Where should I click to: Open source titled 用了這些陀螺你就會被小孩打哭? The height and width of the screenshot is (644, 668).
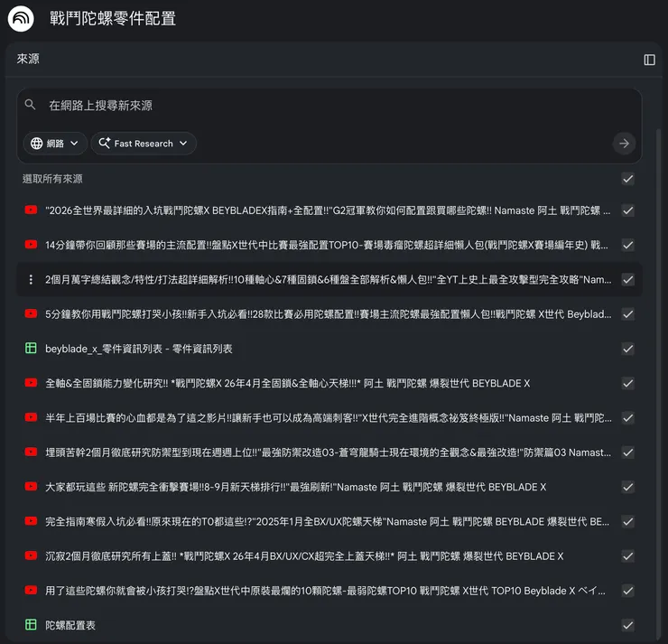325,591
